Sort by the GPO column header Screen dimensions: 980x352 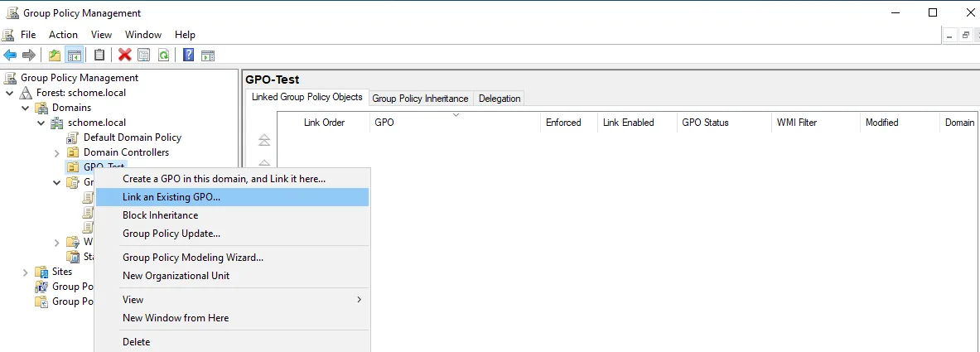coord(455,123)
